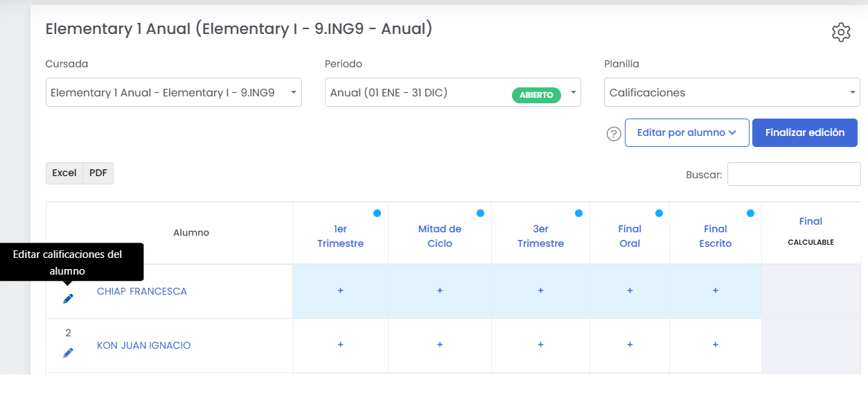Image resolution: width=868 pixels, height=398 pixels.
Task: Add Mitad de Ciclo grade for Kon Juan Ignacio
Action: point(440,345)
